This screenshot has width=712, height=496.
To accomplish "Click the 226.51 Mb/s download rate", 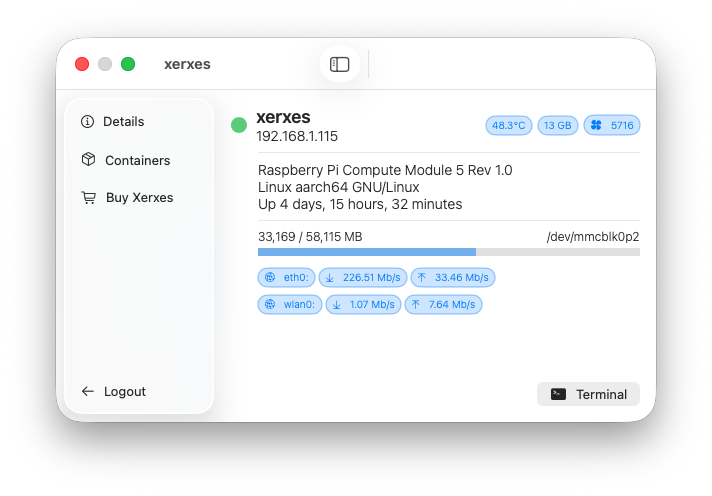I will (x=371, y=278).
